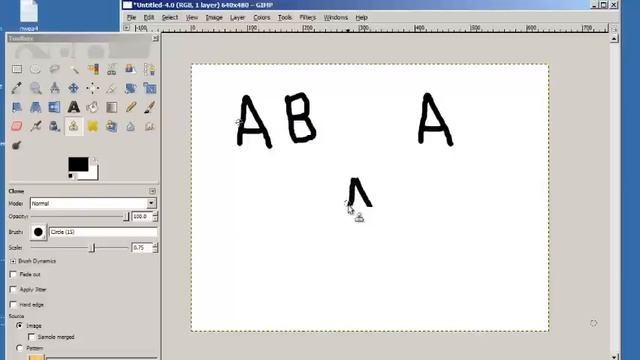The image size is (640, 360).
Task: Open the Colors menu
Action: click(x=262, y=18)
